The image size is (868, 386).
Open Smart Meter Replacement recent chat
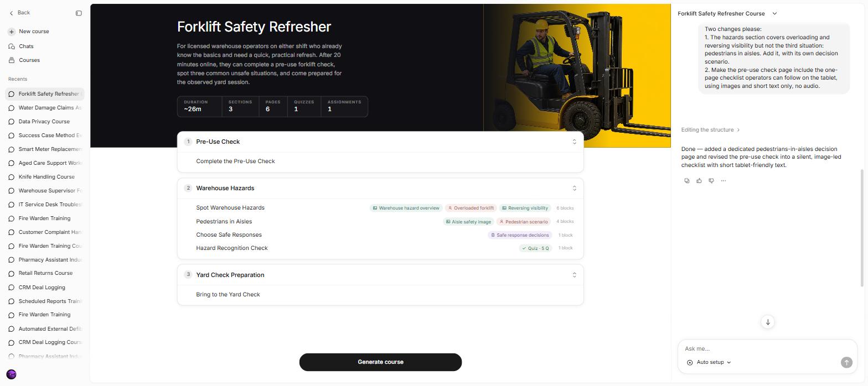pyautogui.click(x=45, y=149)
